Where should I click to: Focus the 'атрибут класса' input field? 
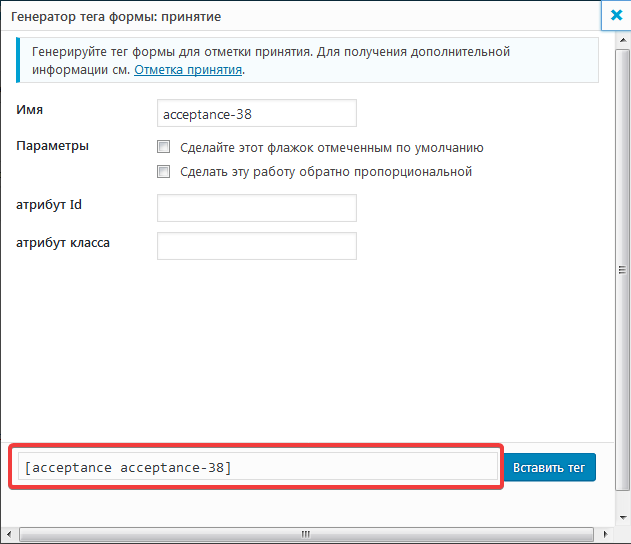(257, 246)
